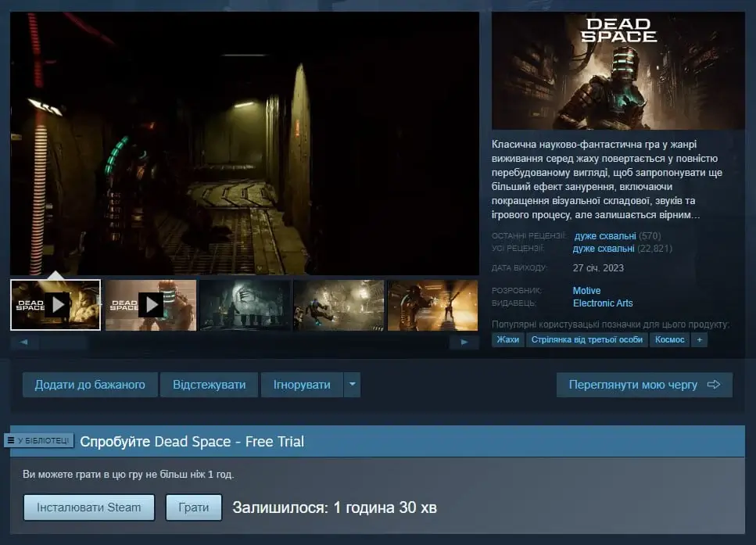Click the 'Залишилося: 1 година 30 хв' text

(x=335, y=507)
